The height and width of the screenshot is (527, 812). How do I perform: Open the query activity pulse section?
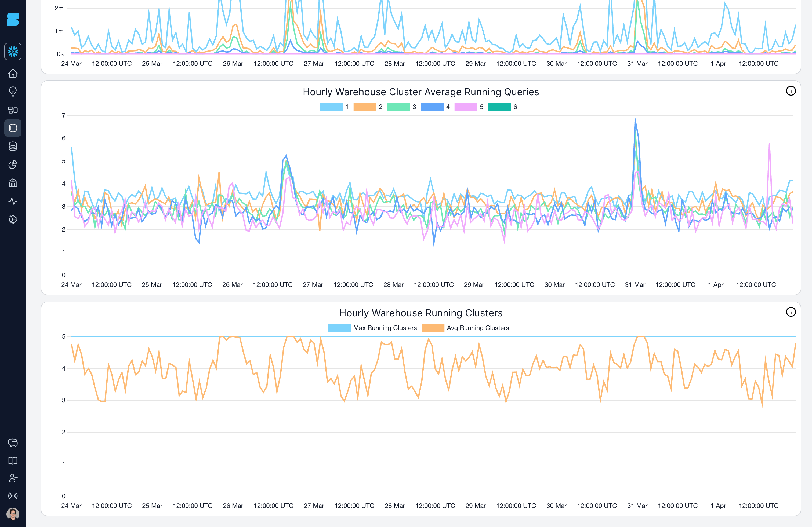(13, 201)
